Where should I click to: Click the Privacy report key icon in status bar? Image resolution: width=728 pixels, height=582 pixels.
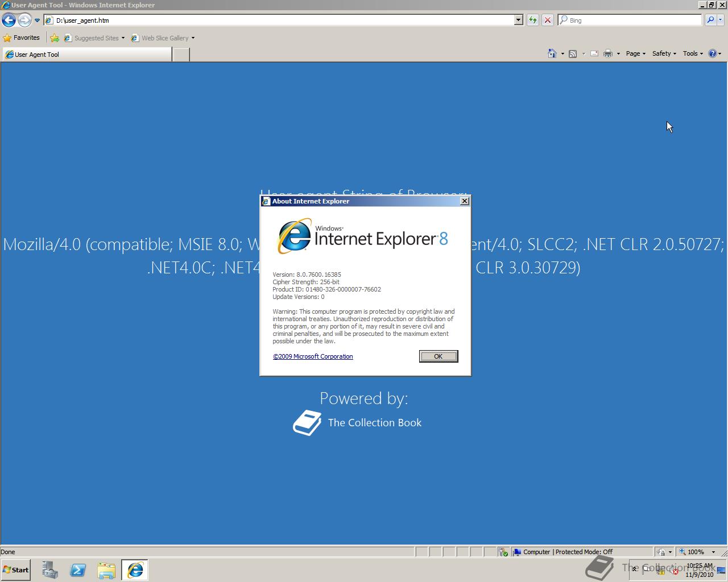[503, 552]
